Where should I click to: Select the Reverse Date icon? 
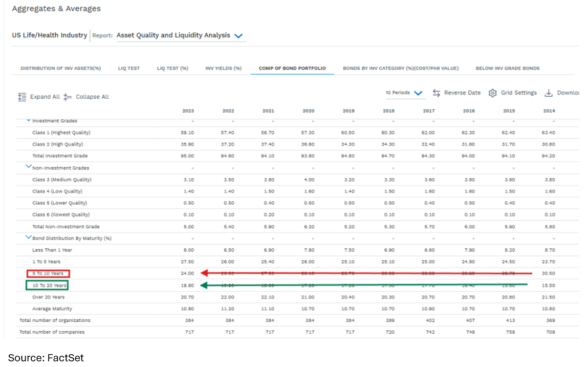[x=436, y=93]
